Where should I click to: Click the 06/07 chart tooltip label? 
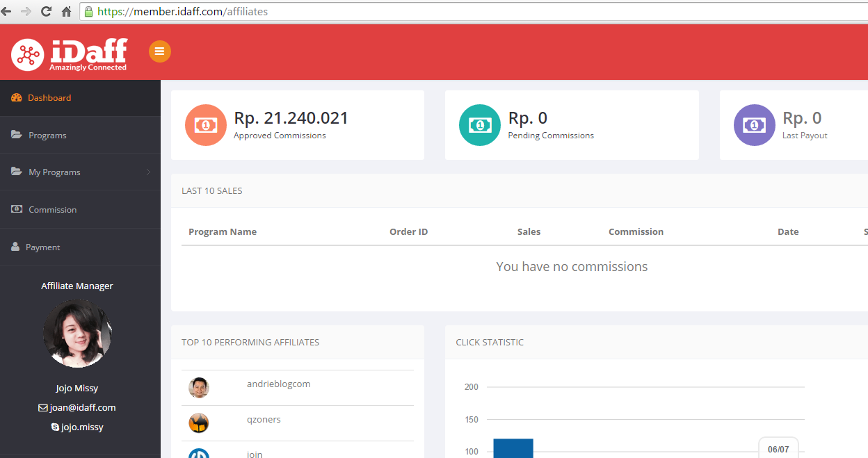[778, 449]
